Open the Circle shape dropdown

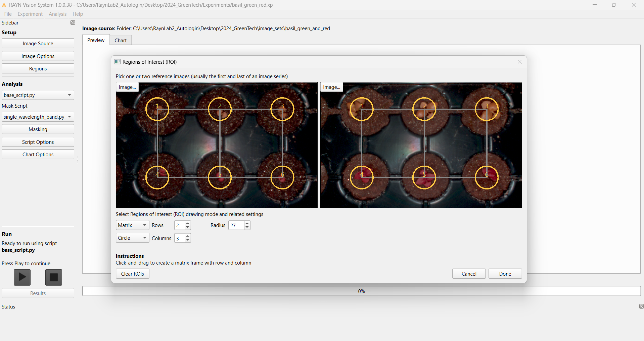click(x=132, y=238)
